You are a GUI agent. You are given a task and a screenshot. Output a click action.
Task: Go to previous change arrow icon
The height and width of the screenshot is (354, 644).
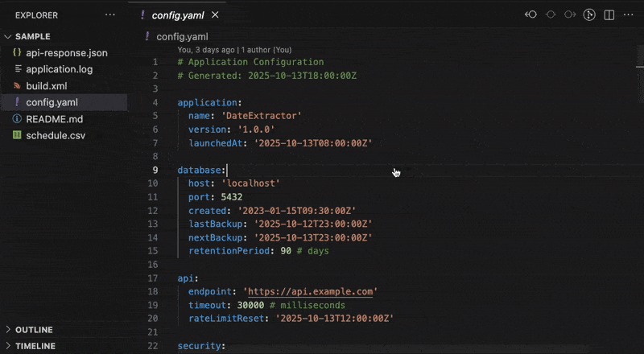point(530,14)
